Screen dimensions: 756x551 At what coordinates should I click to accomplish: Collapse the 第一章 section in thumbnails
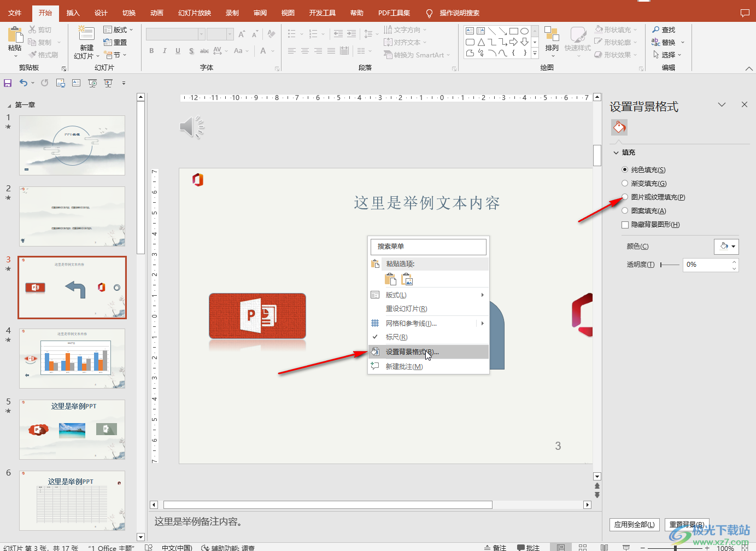click(9, 105)
